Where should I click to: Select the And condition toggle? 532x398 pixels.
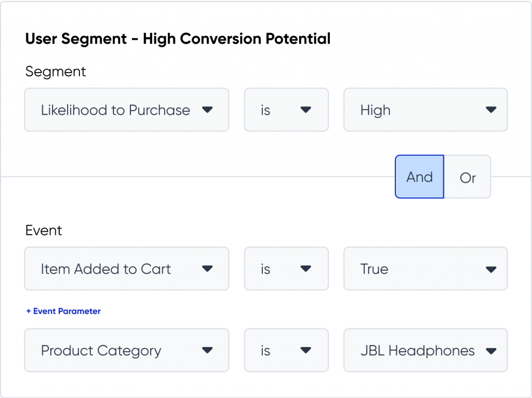(x=419, y=177)
